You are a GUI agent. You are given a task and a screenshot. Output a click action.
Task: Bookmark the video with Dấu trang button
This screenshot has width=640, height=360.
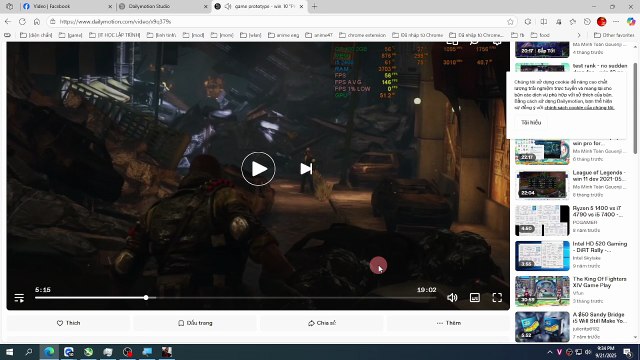point(195,323)
